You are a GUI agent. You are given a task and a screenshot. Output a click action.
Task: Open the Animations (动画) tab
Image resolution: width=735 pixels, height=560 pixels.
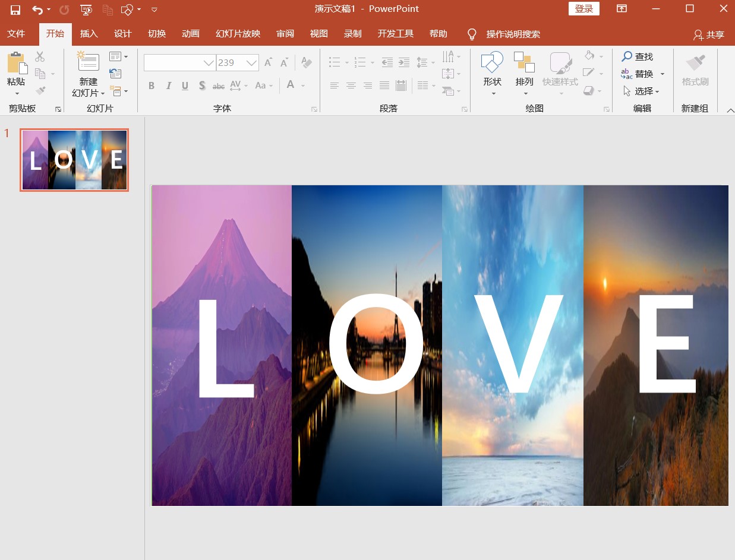[190, 34]
